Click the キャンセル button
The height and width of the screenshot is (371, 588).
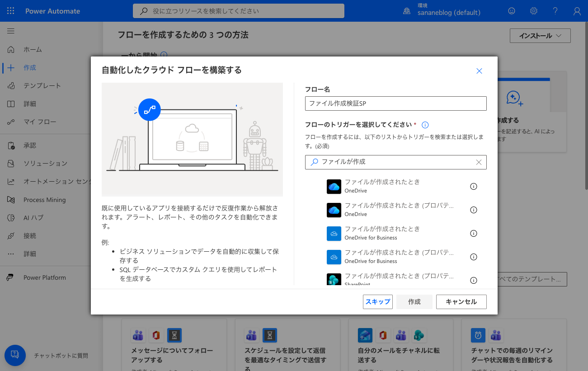461,302
